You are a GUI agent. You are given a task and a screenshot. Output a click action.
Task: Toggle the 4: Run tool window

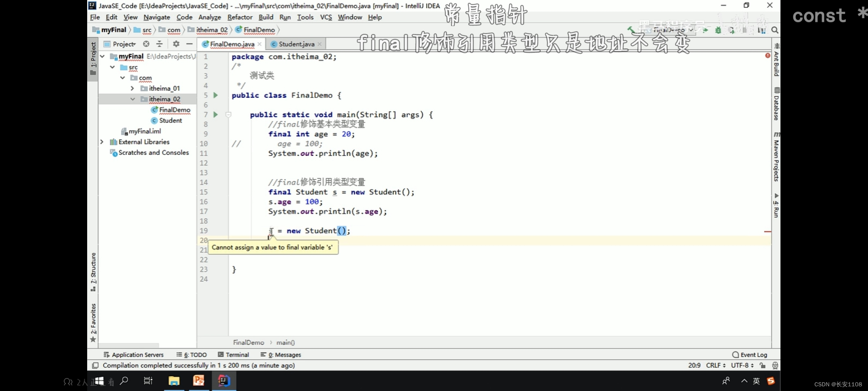pyautogui.click(x=776, y=205)
